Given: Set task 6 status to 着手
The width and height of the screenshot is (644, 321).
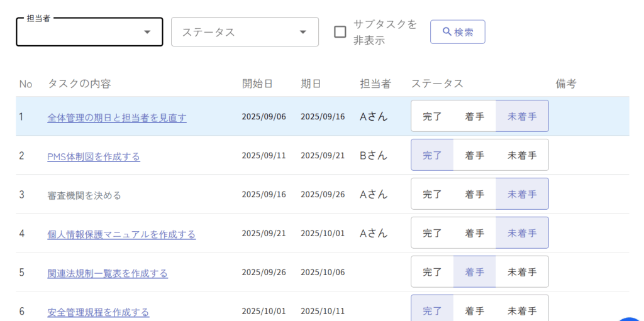Looking at the screenshot, I should (474, 311).
